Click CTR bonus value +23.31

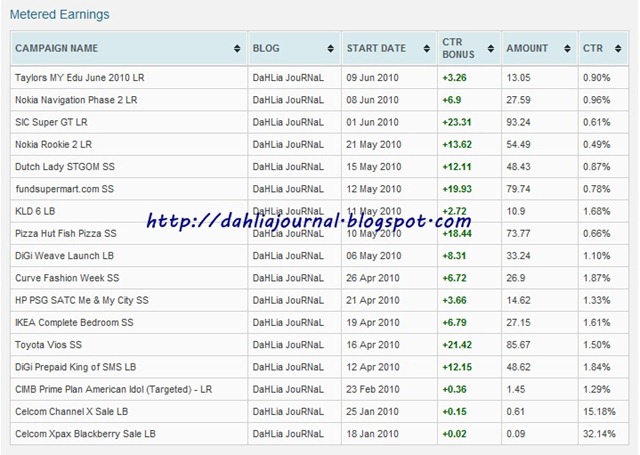[457, 122]
